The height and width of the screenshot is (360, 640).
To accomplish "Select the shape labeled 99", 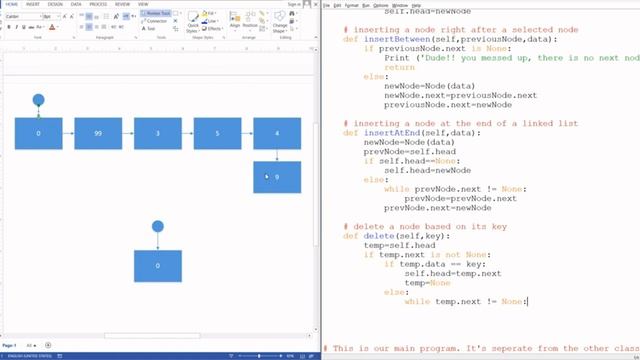I will point(98,133).
